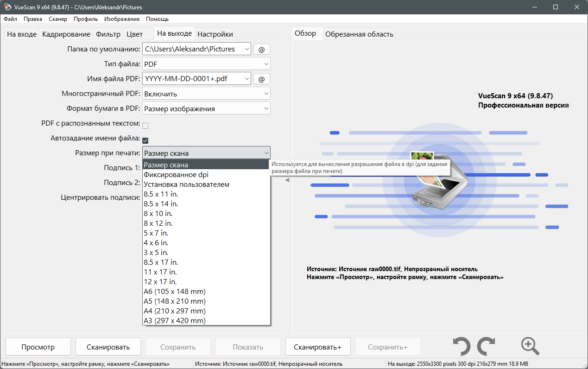Select 12 x 17 in. print size
Image resolution: width=588 pixels, height=369 pixels.
tap(206, 282)
